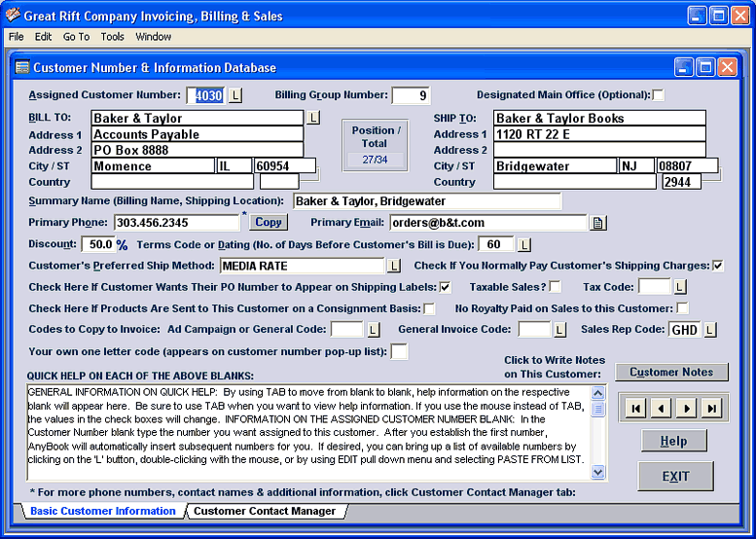
Task: Open list for Preferred Ship Method
Action: (x=394, y=266)
